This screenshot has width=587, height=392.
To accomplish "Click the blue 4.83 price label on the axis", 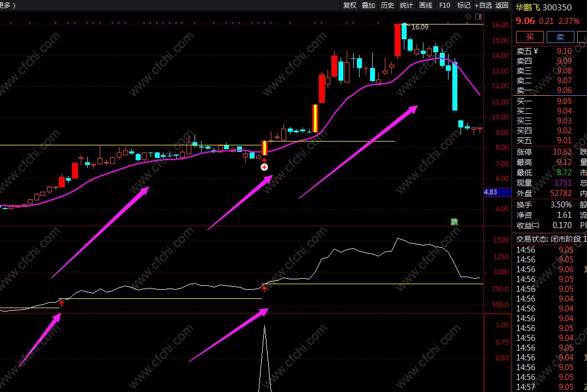I will (x=497, y=192).
